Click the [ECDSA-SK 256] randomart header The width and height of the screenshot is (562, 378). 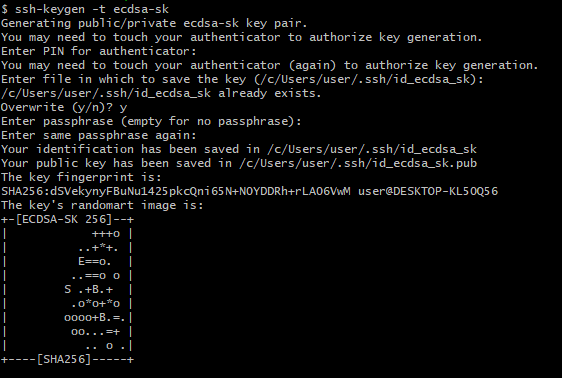click(x=64, y=219)
